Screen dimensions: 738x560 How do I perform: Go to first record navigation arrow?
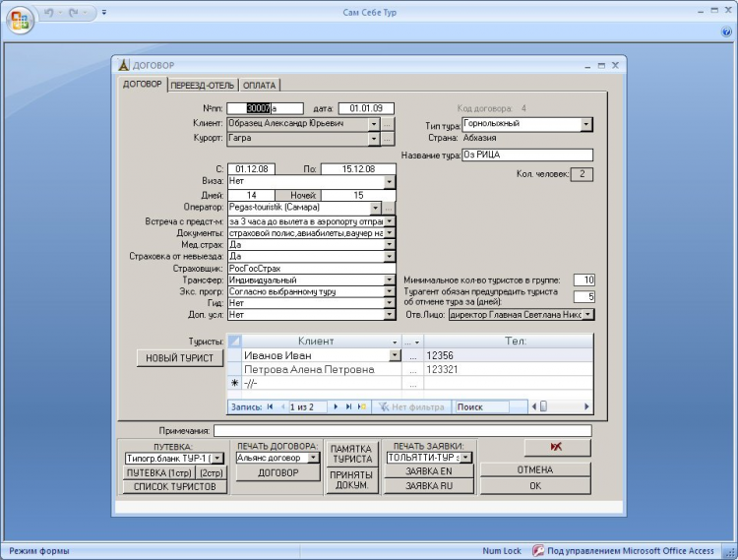pyautogui.click(x=270, y=407)
